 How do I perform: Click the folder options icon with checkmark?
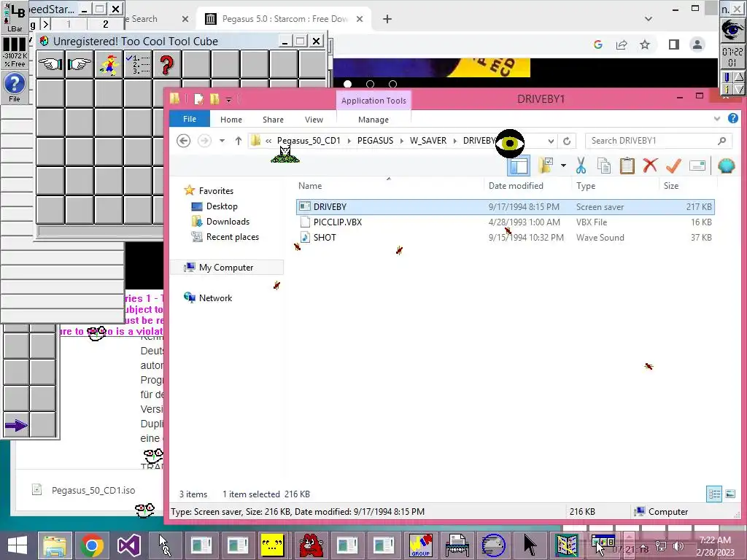click(x=546, y=166)
